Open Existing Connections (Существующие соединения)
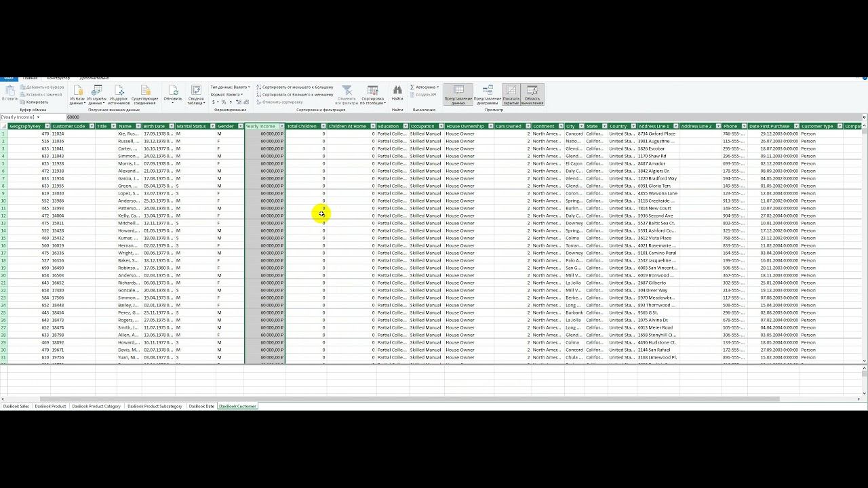The height and width of the screenshot is (488, 868). click(x=144, y=96)
